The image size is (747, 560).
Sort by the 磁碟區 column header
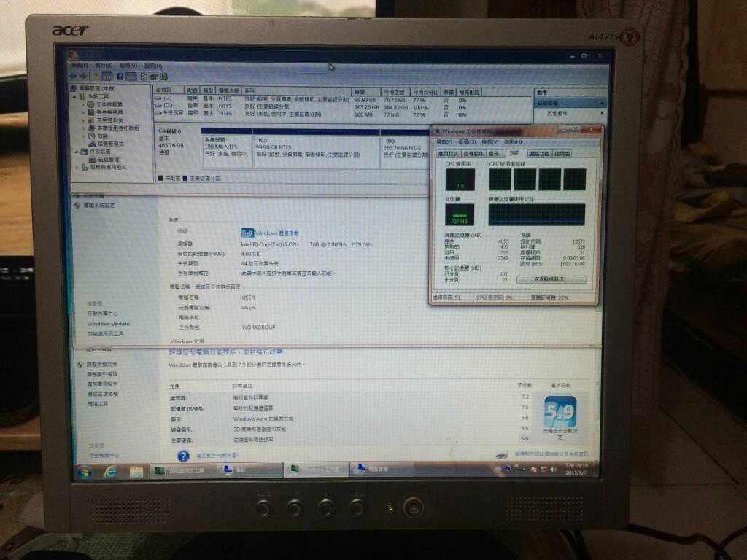pyautogui.click(x=169, y=90)
